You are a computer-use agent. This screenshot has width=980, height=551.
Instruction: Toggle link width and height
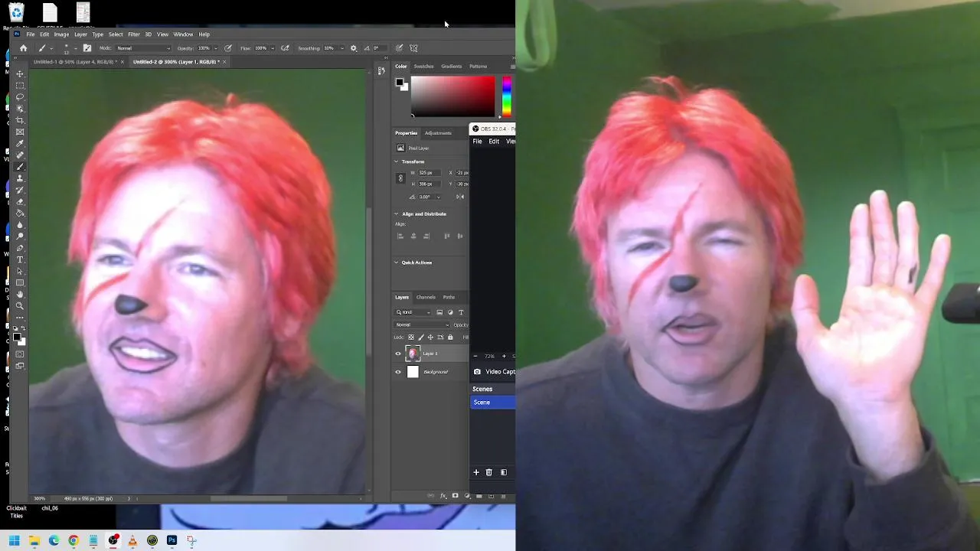tap(400, 178)
